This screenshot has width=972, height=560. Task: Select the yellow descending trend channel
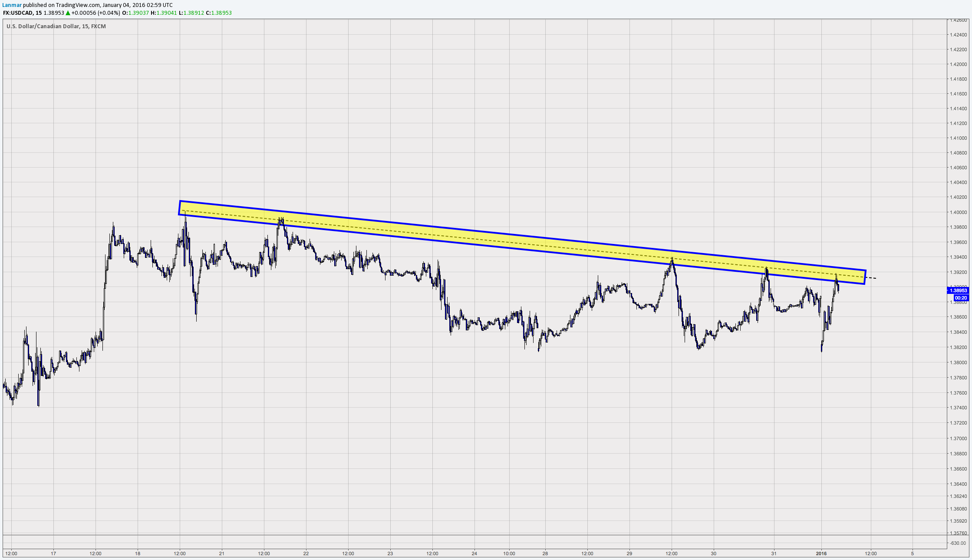point(522,242)
